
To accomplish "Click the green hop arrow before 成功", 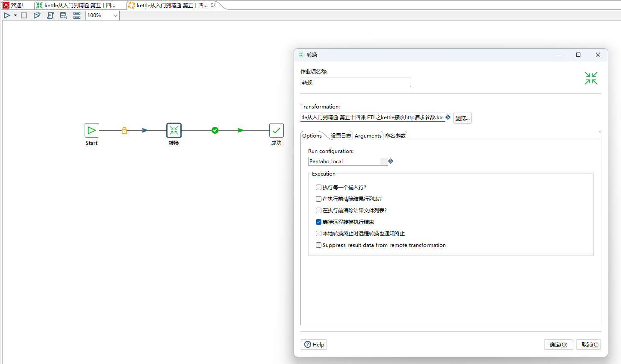I will point(241,130).
